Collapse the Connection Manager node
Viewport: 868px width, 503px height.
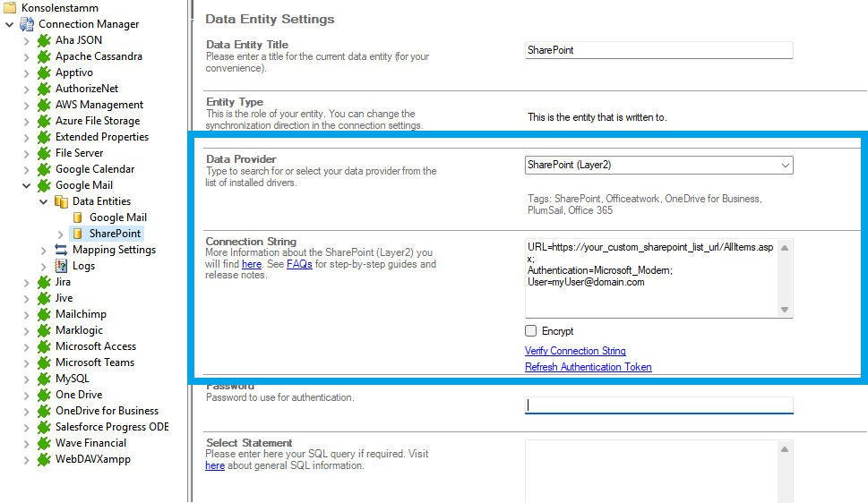(10, 24)
